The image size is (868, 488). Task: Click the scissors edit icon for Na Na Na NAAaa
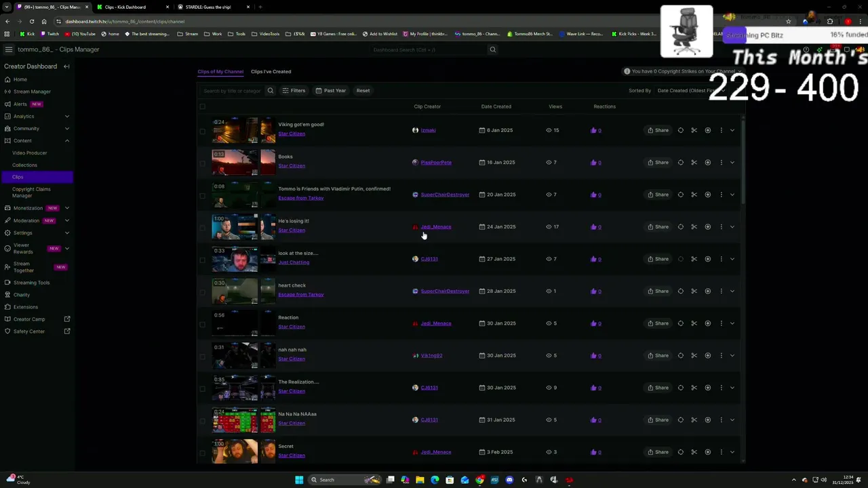[694, 420]
